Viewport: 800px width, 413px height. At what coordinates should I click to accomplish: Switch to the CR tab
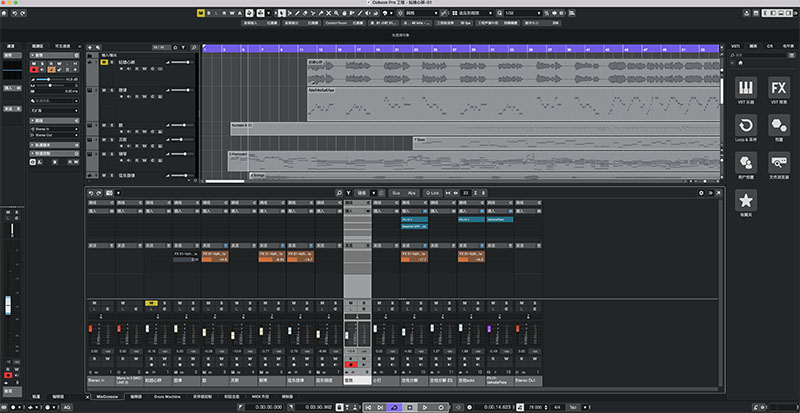[770, 46]
